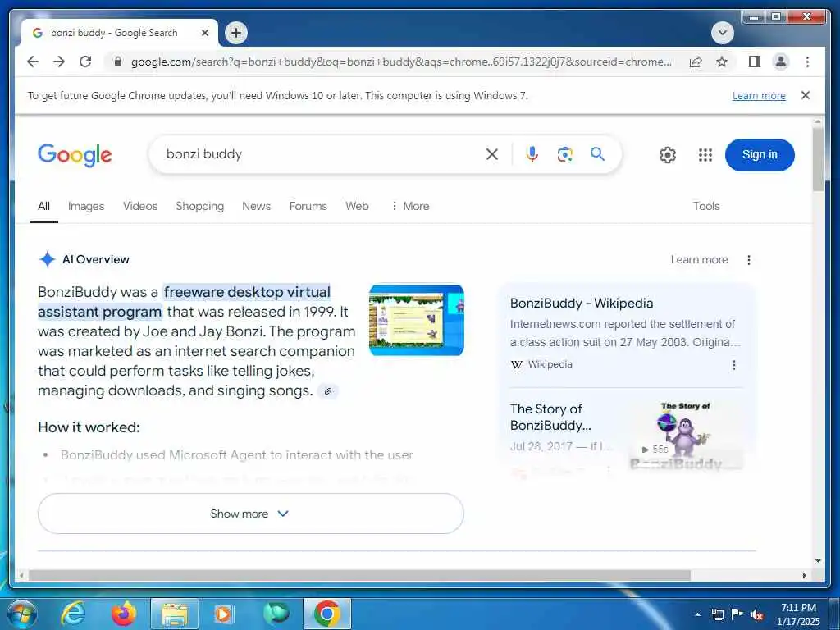Bookmark this page with the star icon
The width and height of the screenshot is (840, 630).
tap(722, 62)
